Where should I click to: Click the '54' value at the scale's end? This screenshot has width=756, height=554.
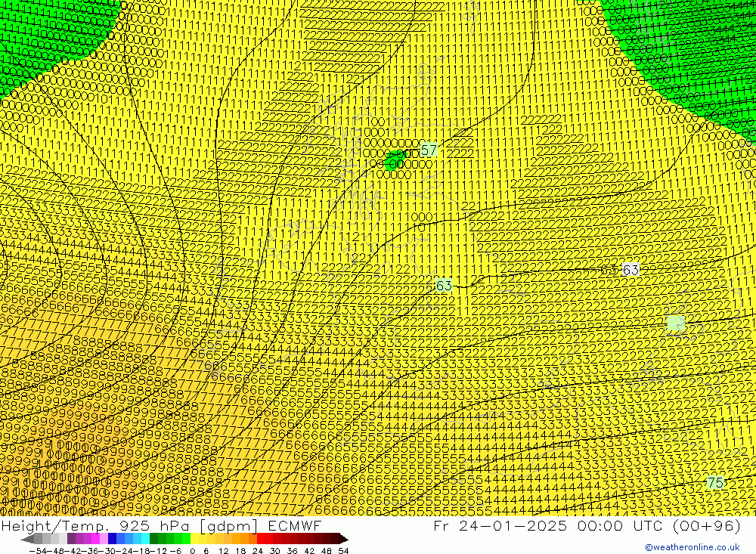point(343,551)
